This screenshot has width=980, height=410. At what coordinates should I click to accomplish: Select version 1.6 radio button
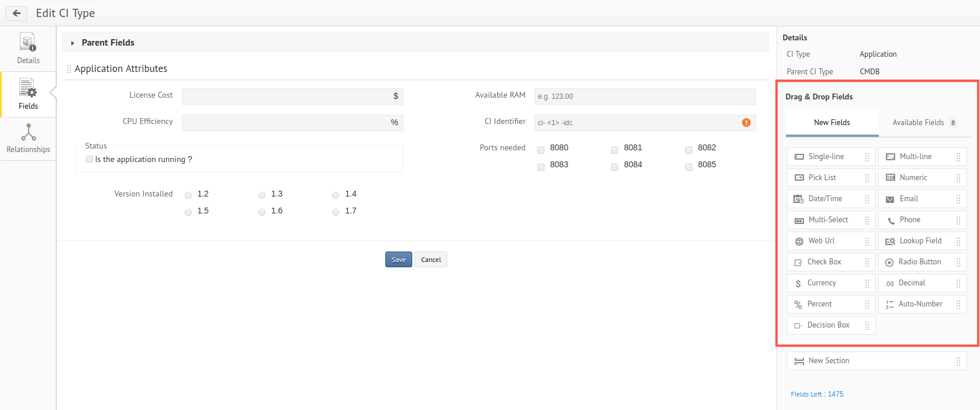pos(262,212)
